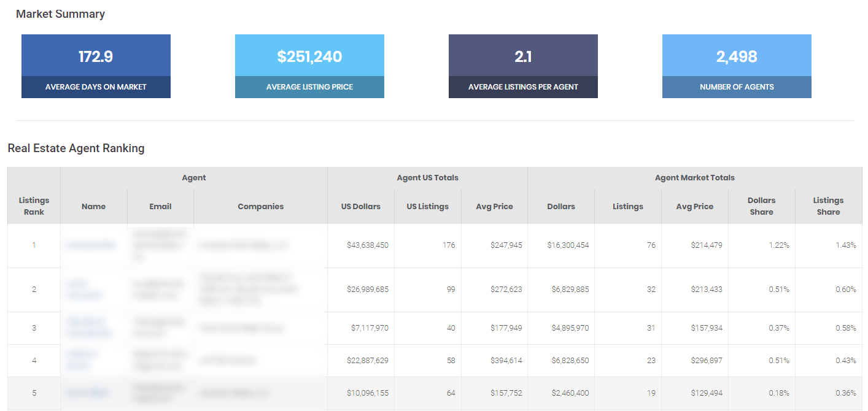Select the 0.60% listings share cell
This screenshot has height=411, width=868.
828,290
